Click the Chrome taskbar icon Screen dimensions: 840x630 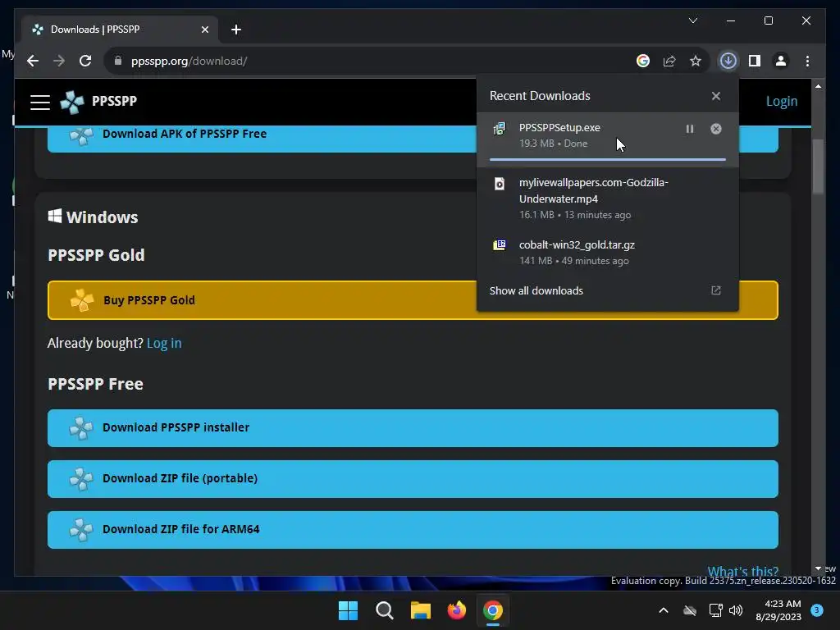(493, 610)
